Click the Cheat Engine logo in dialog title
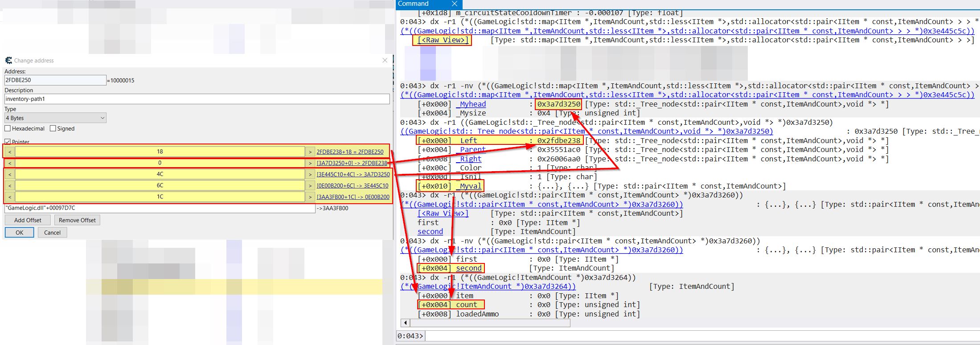This screenshot has height=345, width=980. pyautogui.click(x=8, y=60)
